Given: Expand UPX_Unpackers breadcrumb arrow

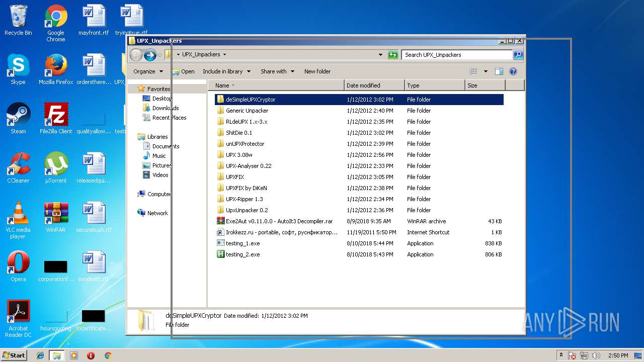Looking at the screenshot, I should coord(224,54).
